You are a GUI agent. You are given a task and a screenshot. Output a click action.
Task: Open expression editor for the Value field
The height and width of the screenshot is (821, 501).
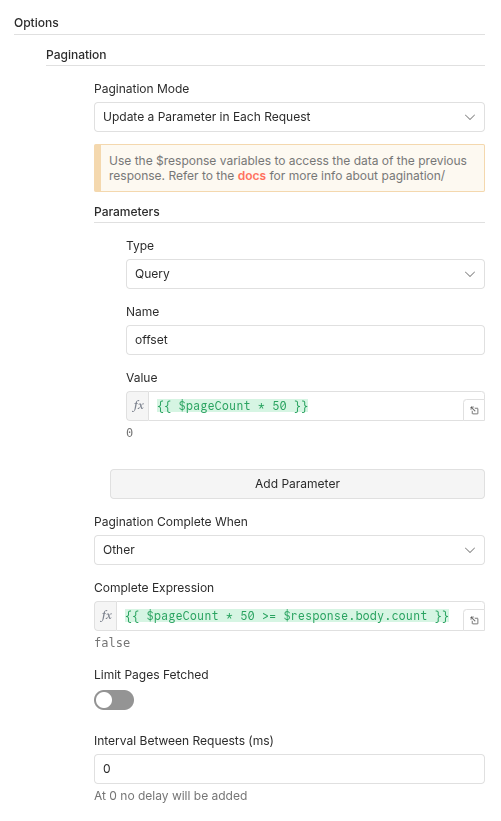click(x=474, y=410)
